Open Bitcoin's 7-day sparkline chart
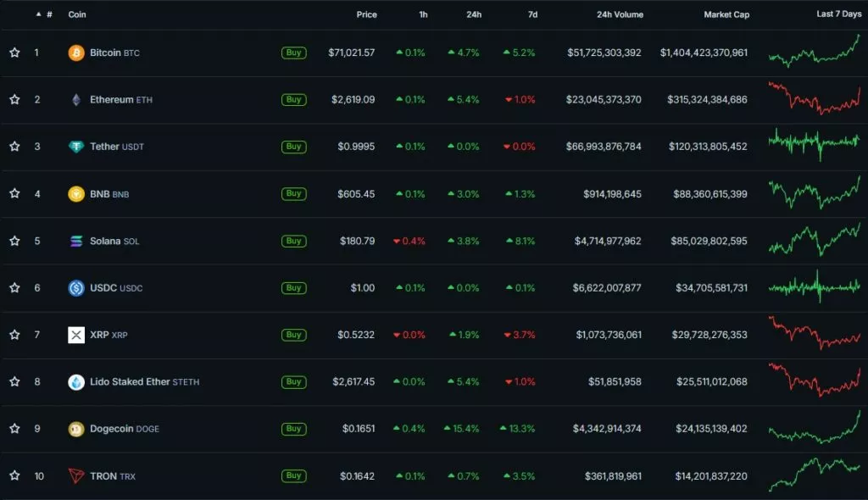 pyautogui.click(x=815, y=51)
